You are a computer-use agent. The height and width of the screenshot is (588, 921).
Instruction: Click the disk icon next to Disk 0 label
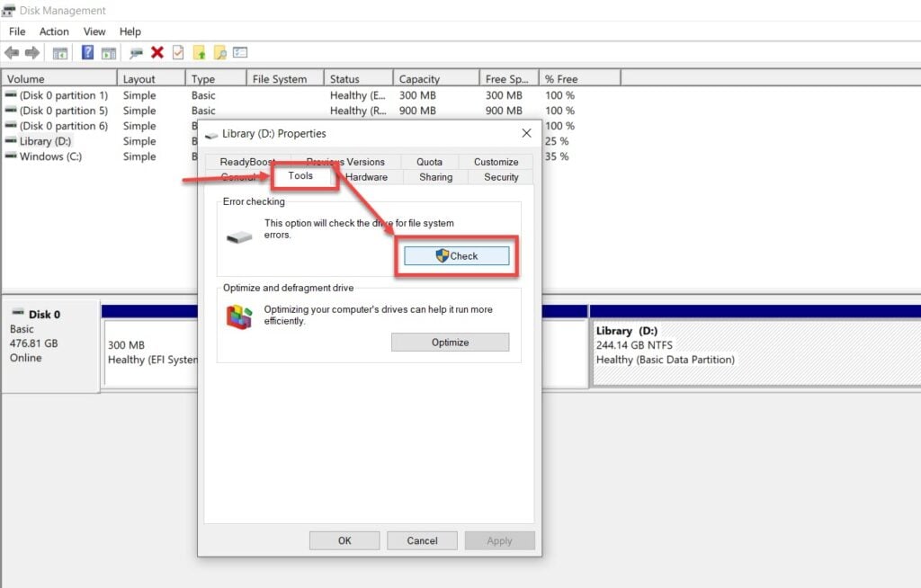tap(18, 312)
